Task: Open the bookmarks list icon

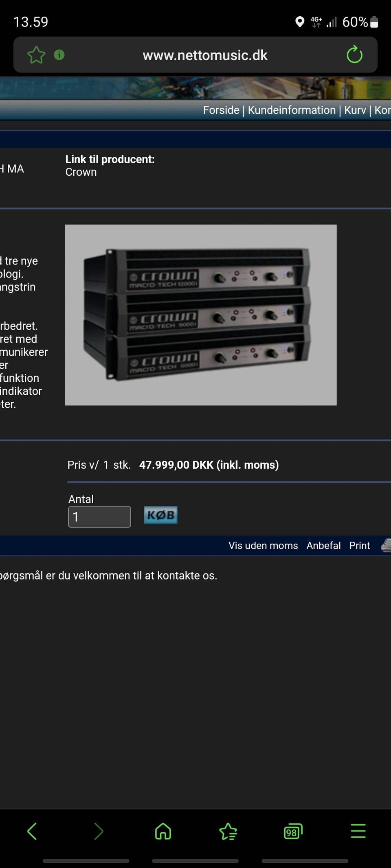Action: coord(228,831)
